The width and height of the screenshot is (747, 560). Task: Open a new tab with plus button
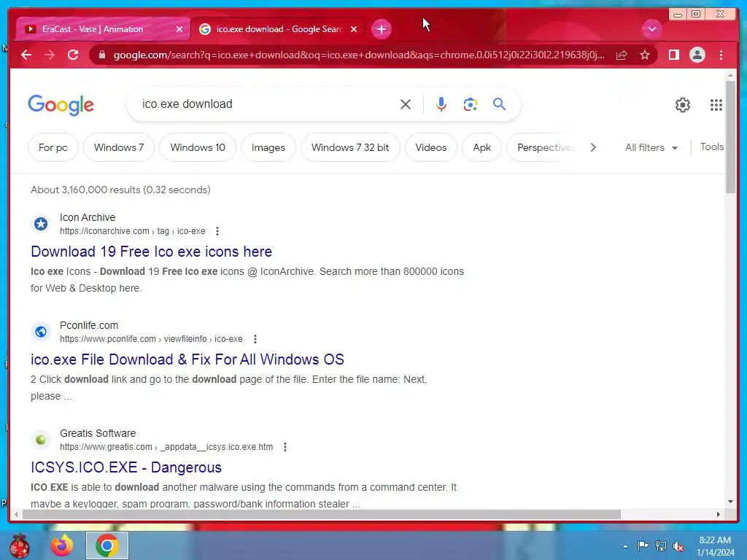[381, 29]
